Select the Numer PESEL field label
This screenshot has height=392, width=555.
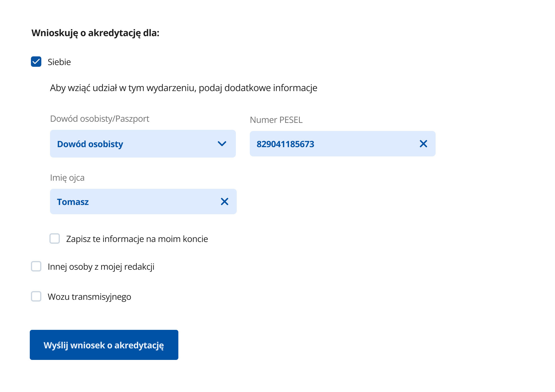[x=276, y=120]
